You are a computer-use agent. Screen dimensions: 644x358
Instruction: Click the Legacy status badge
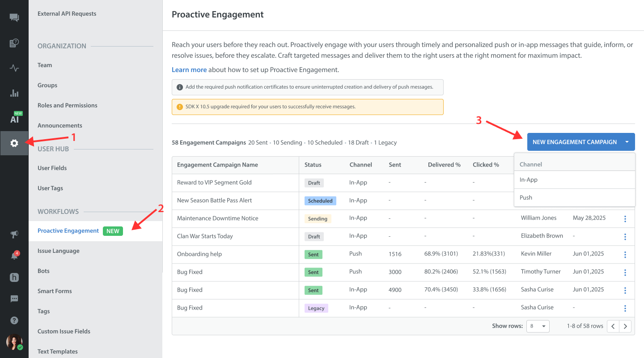[x=316, y=308]
